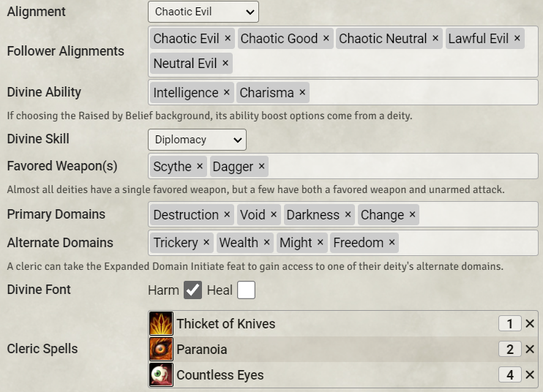543x392 pixels.
Task: Open the Divine Skill dropdown
Action: pos(197,140)
